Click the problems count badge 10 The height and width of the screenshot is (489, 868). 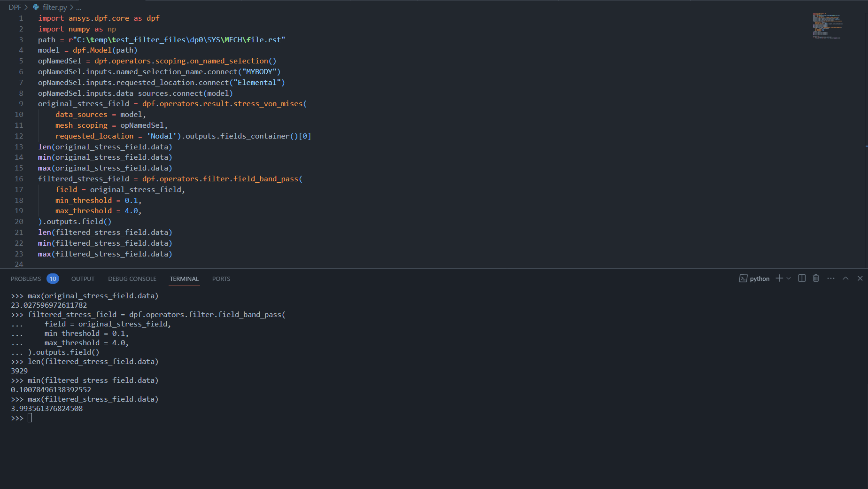point(53,279)
